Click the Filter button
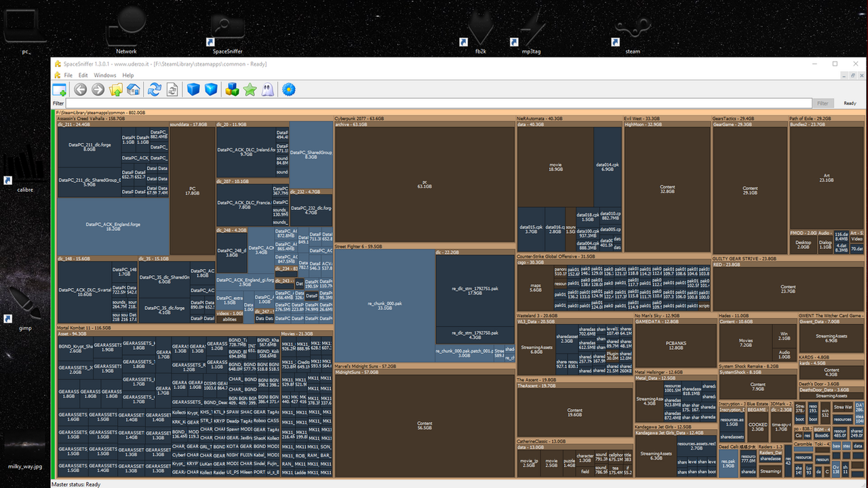868x488 pixels. pyautogui.click(x=823, y=103)
